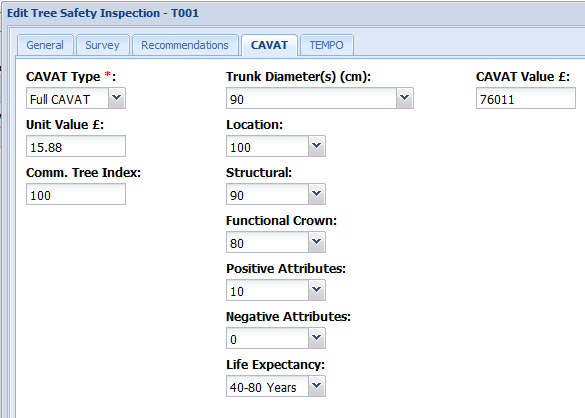Viewport: 585px width, 418px height.
Task: Open the Location dropdown arrow
Action: 317,146
